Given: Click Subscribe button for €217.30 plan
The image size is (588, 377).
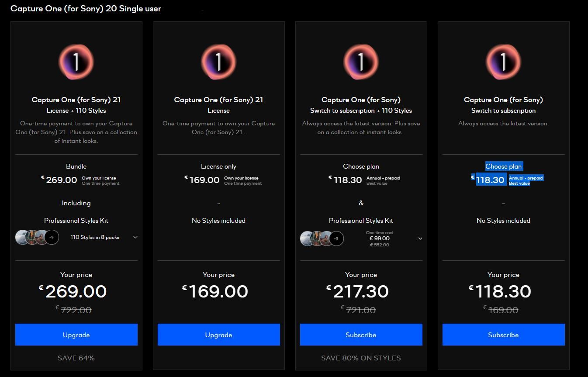Looking at the screenshot, I should [361, 335].
